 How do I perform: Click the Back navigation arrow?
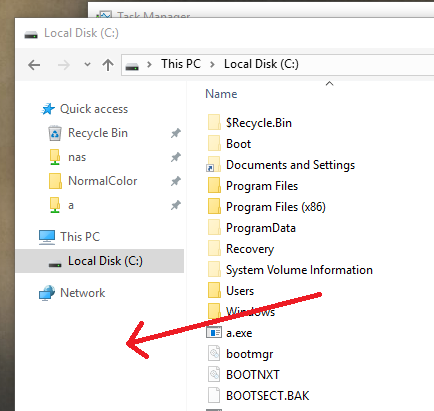coord(34,65)
